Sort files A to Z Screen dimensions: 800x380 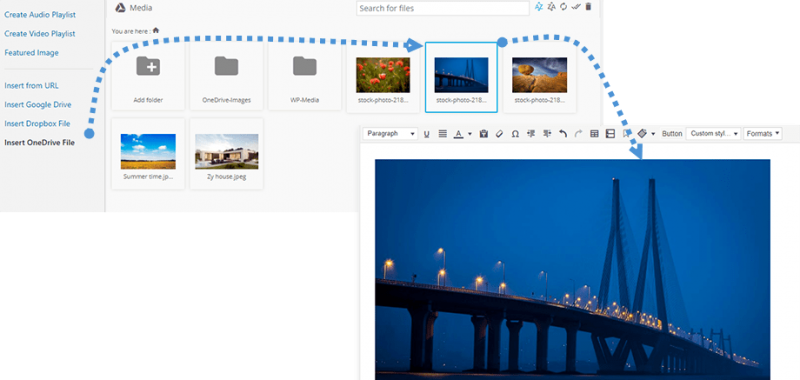tap(539, 7)
